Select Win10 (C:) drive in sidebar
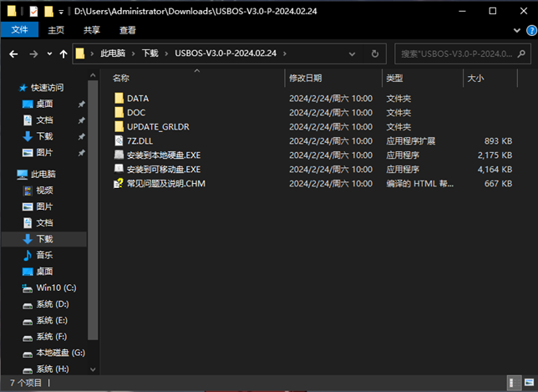Viewport: 538px width, 392px height. (x=56, y=288)
